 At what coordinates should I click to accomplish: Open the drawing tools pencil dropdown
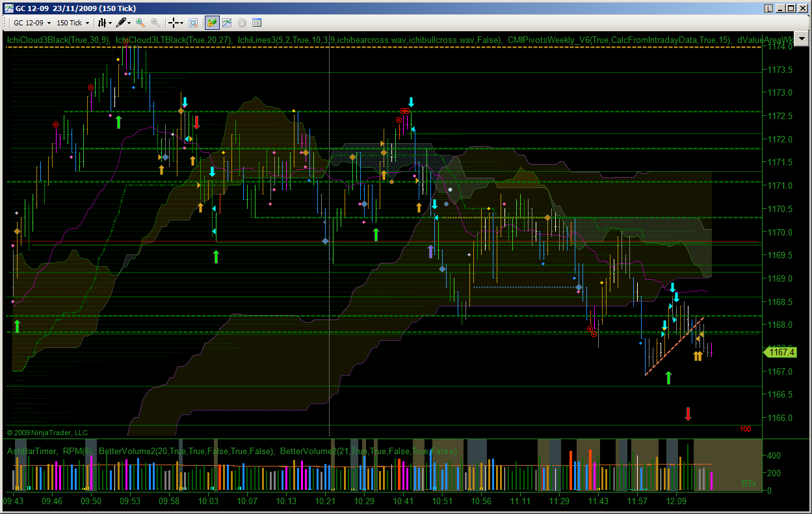click(x=124, y=23)
